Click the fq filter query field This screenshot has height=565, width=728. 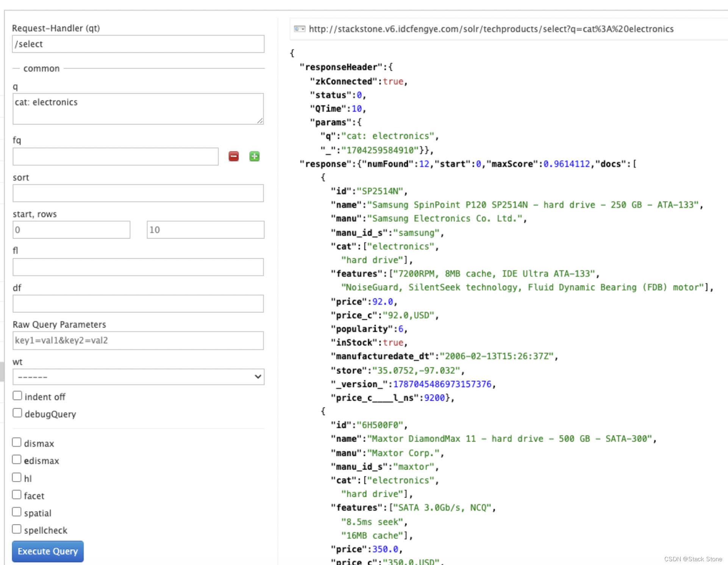(116, 156)
